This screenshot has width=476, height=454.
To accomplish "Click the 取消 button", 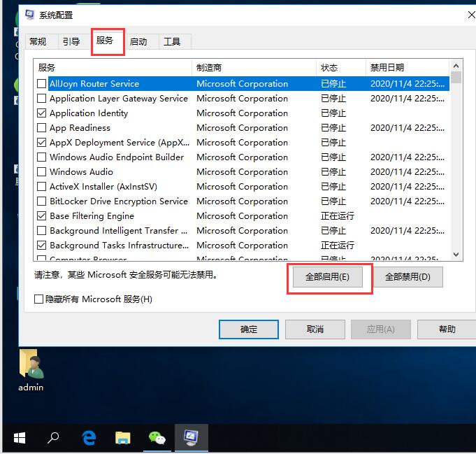I will click(x=315, y=329).
